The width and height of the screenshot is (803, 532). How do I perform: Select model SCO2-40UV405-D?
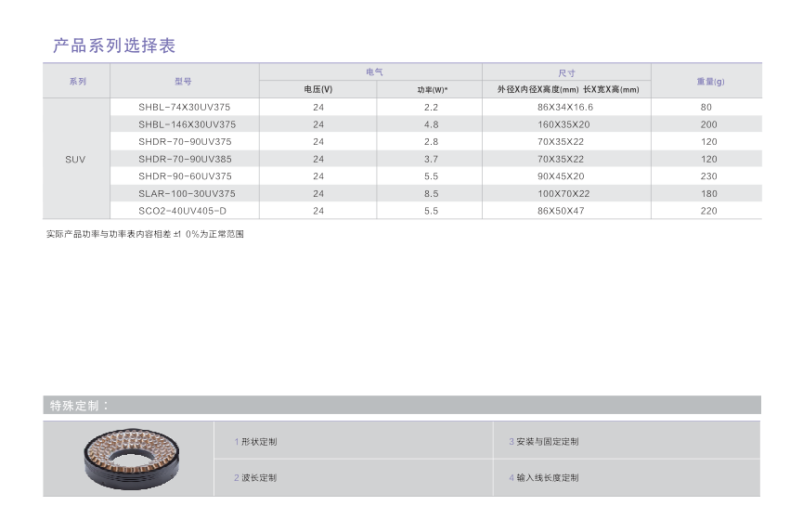pyautogui.click(x=182, y=211)
